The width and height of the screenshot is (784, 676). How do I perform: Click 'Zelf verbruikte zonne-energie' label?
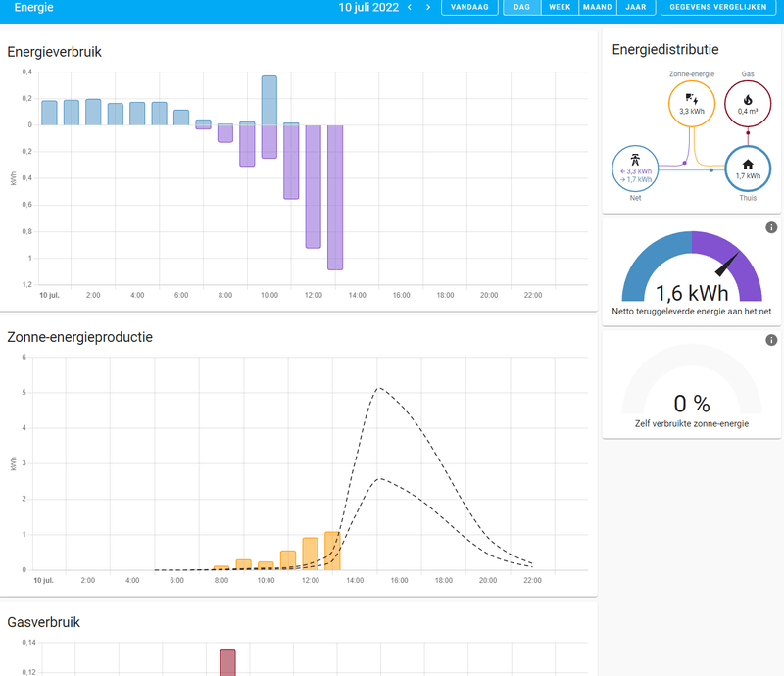coord(692,424)
